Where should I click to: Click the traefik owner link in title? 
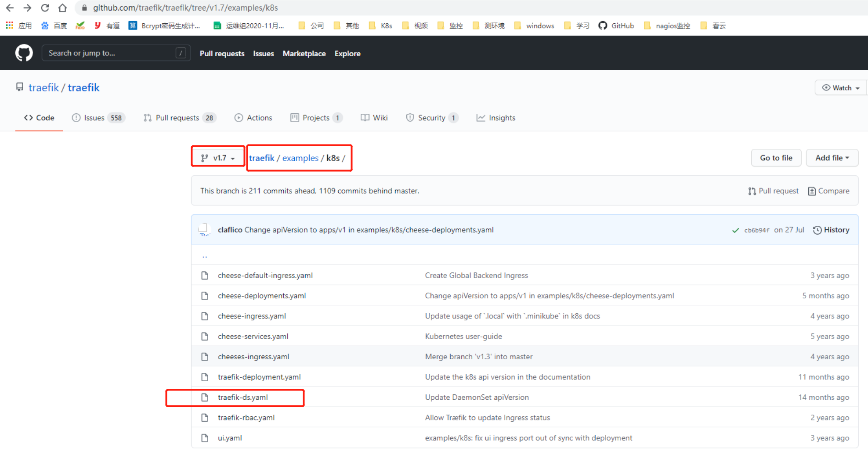click(x=43, y=87)
